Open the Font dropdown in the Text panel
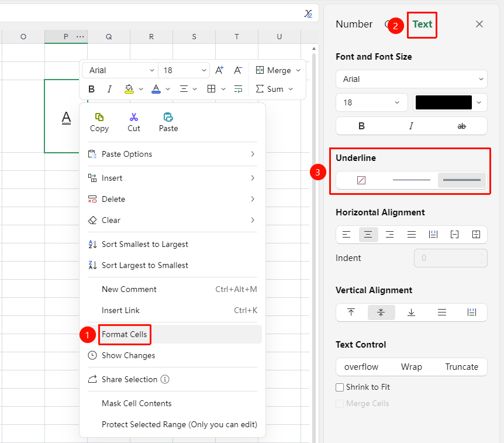Screen dimensions: 504x443 (x=412, y=79)
